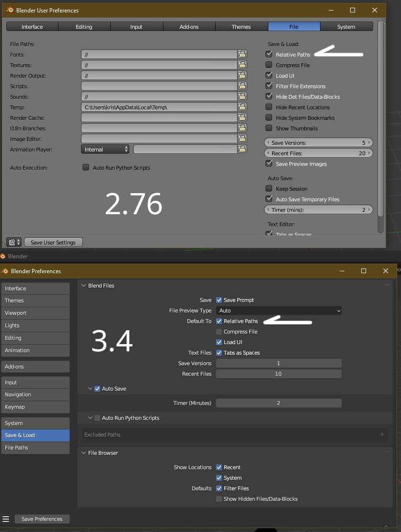This screenshot has height=532, width=401.
Task: Open hamburger menu beside Save Preferences
Action: tap(6, 519)
